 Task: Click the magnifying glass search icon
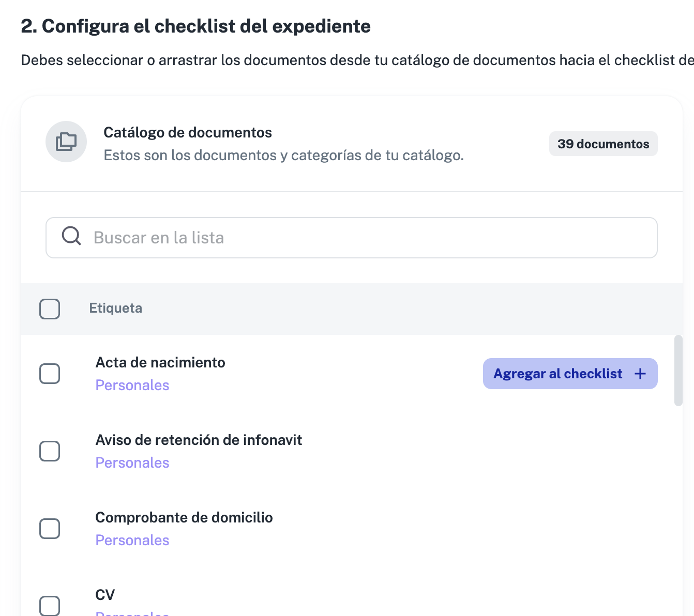coord(71,236)
